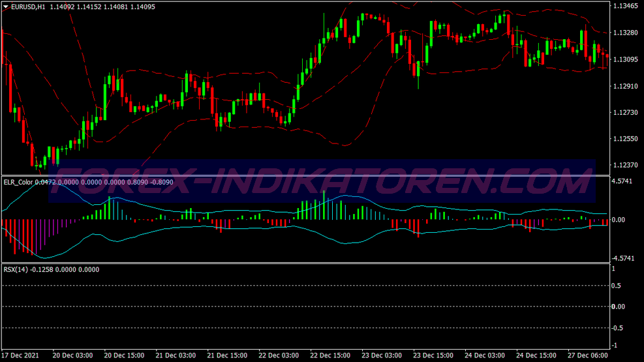Image resolution: width=644 pixels, height=362 pixels.
Task: Click the chart menu triangle beside EURUSD,H1
Action: [x=6, y=7]
